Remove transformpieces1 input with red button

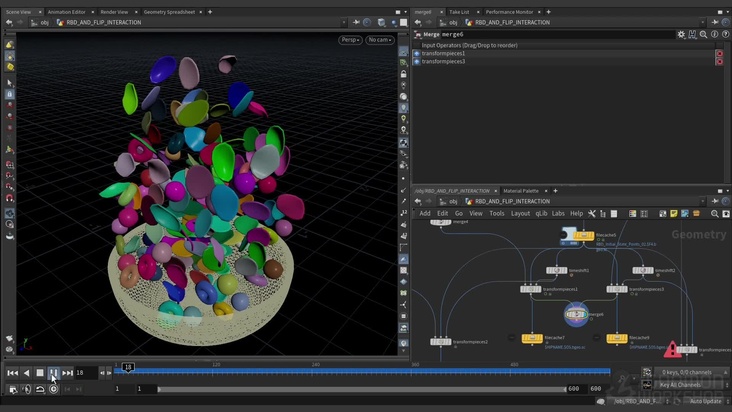point(719,53)
